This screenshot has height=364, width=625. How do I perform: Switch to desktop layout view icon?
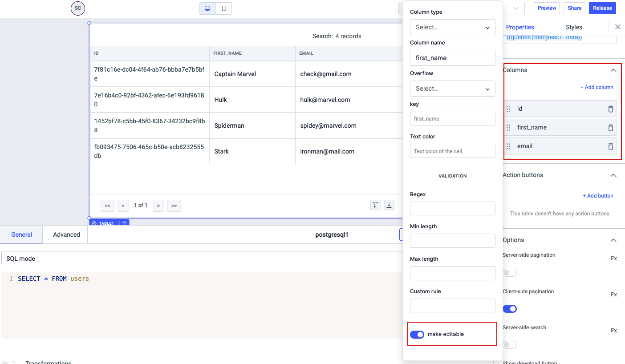coord(207,8)
